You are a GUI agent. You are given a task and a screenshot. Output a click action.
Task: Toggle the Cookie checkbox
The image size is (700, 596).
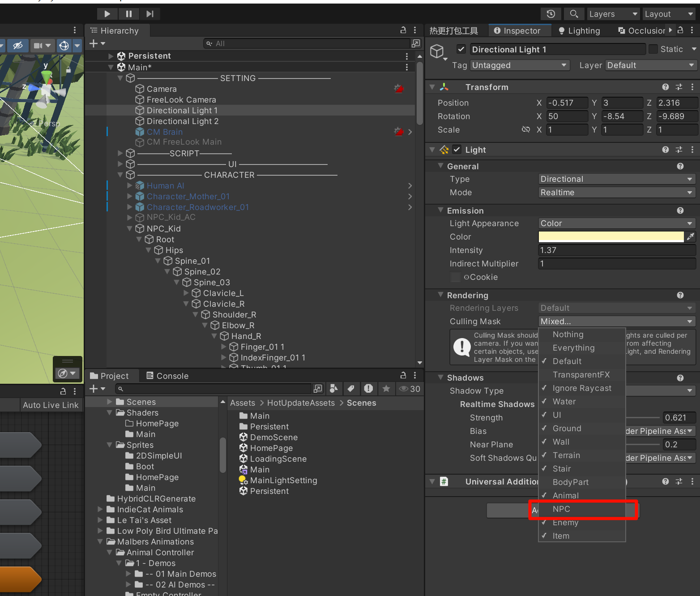point(456,277)
